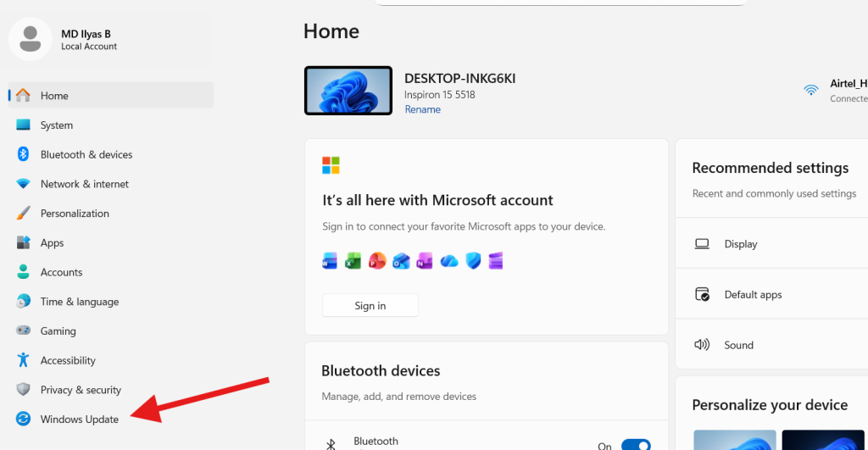This screenshot has height=450, width=868.
Task: Select Gaming label in sidebar
Action: point(58,331)
